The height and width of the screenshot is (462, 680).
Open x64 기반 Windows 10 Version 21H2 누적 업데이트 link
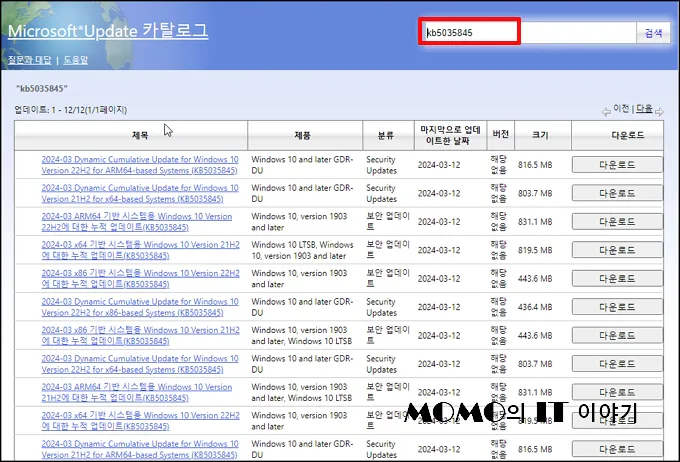pyautogui.click(x=140, y=250)
